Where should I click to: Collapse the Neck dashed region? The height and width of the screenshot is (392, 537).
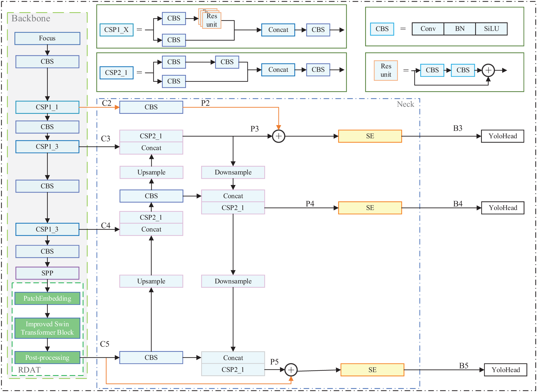pyautogui.click(x=405, y=104)
